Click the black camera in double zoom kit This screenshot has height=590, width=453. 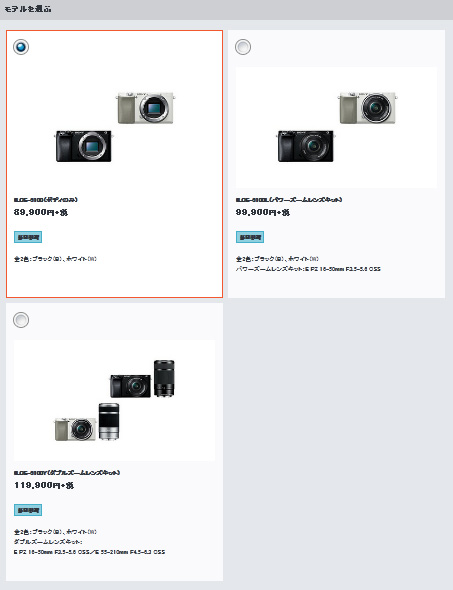pyautogui.click(x=130, y=386)
